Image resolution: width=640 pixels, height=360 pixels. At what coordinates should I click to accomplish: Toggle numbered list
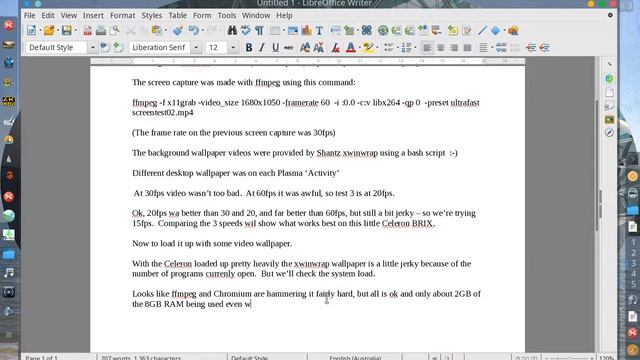click(x=406, y=47)
